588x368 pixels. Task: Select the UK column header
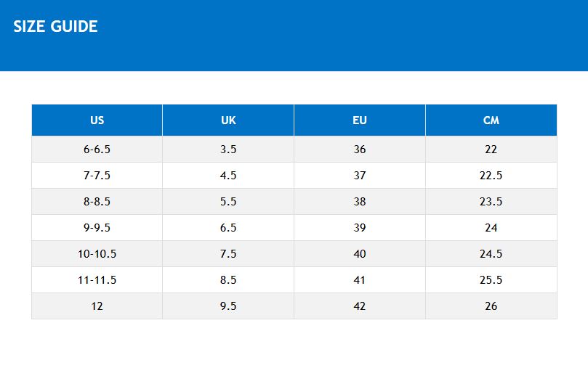pyautogui.click(x=228, y=120)
